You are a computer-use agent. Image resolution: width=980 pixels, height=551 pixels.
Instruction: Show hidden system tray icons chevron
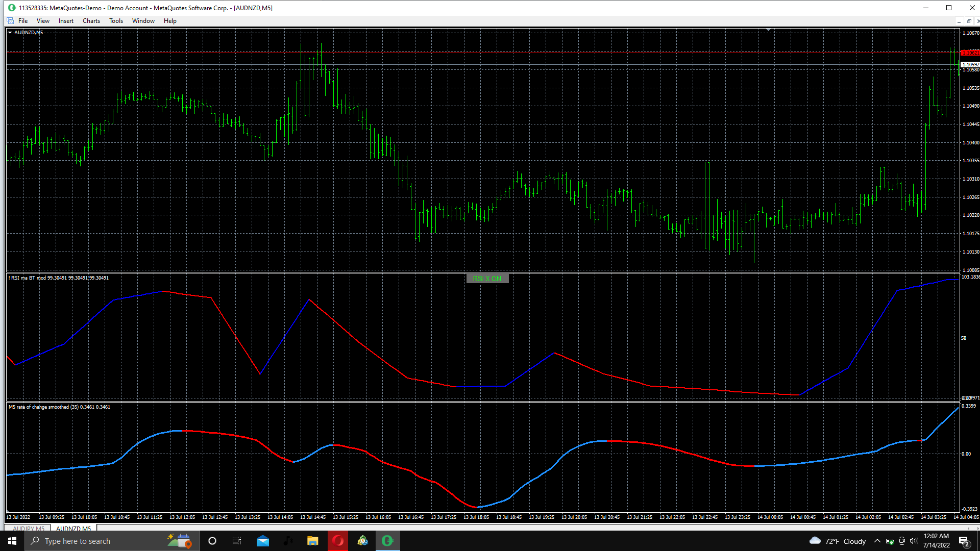[x=877, y=541]
